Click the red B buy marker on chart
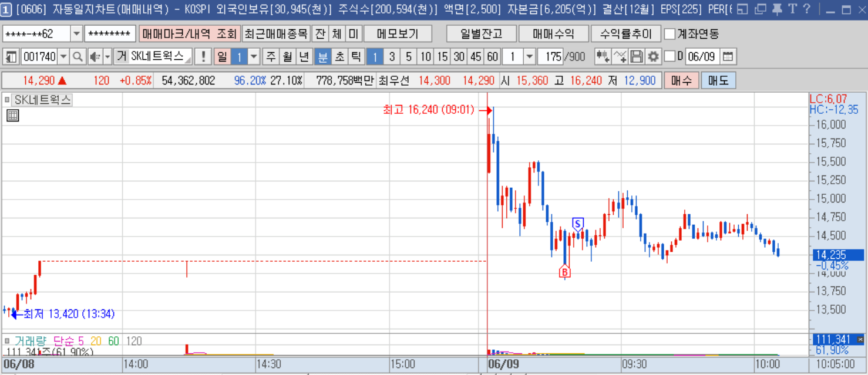Viewport: 868px width, 375px height. (564, 272)
